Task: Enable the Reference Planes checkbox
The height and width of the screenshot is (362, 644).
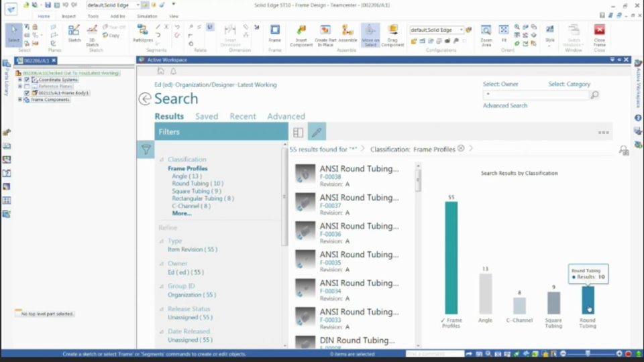Action: click(x=27, y=86)
